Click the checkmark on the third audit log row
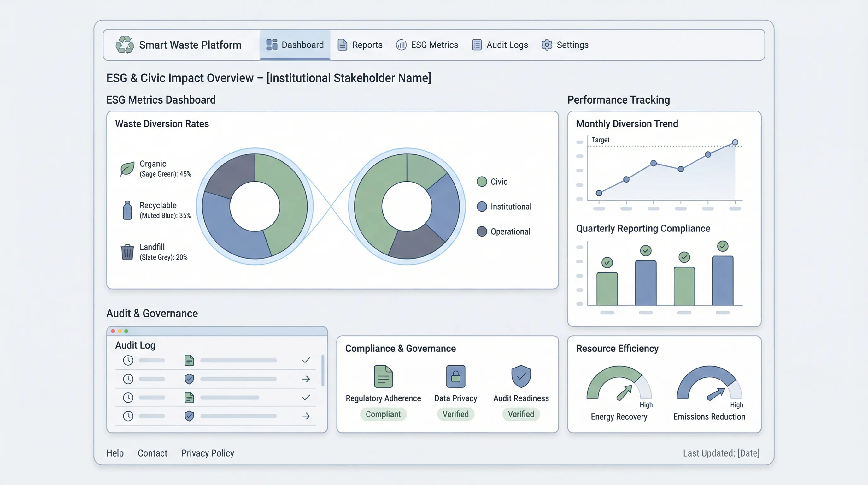This screenshot has height=485, width=868. (x=306, y=397)
